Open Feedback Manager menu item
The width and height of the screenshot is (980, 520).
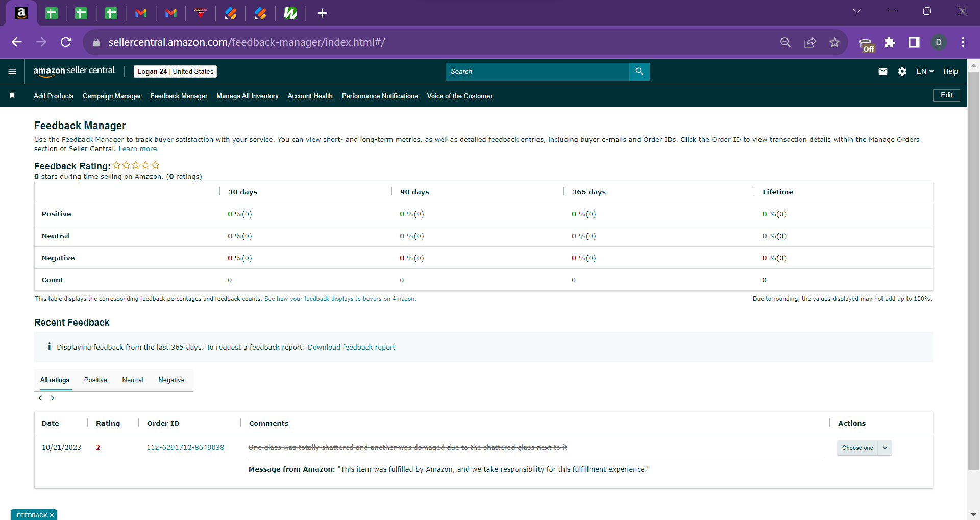(x=179, y=96)
